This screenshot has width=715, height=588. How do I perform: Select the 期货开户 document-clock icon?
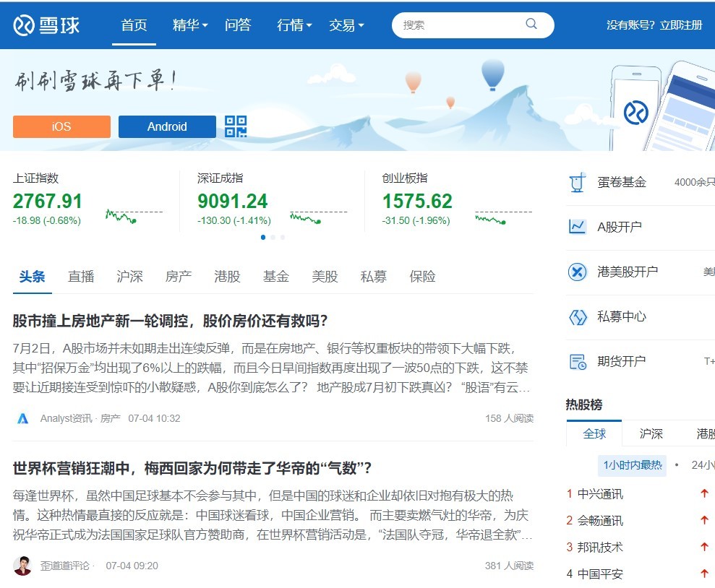[576, 360]
